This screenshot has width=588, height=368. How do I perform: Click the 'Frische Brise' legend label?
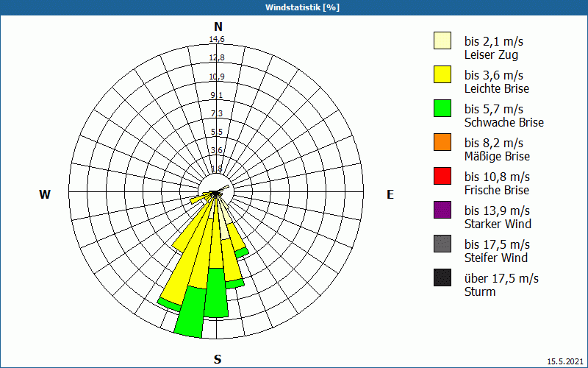click(497, 190)
